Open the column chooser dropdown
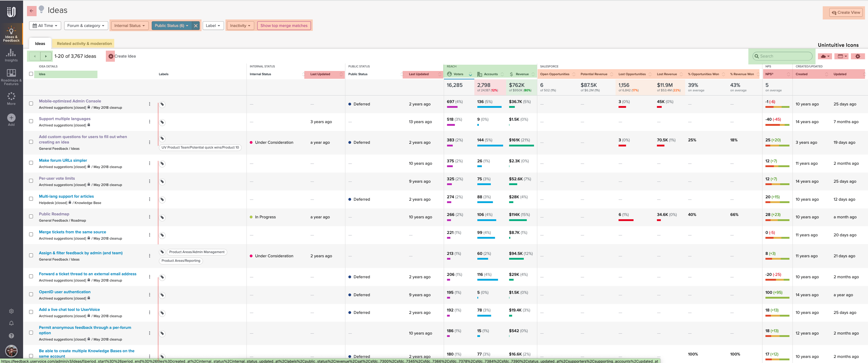The image size is (868, 363). click(x=842, y=56)
